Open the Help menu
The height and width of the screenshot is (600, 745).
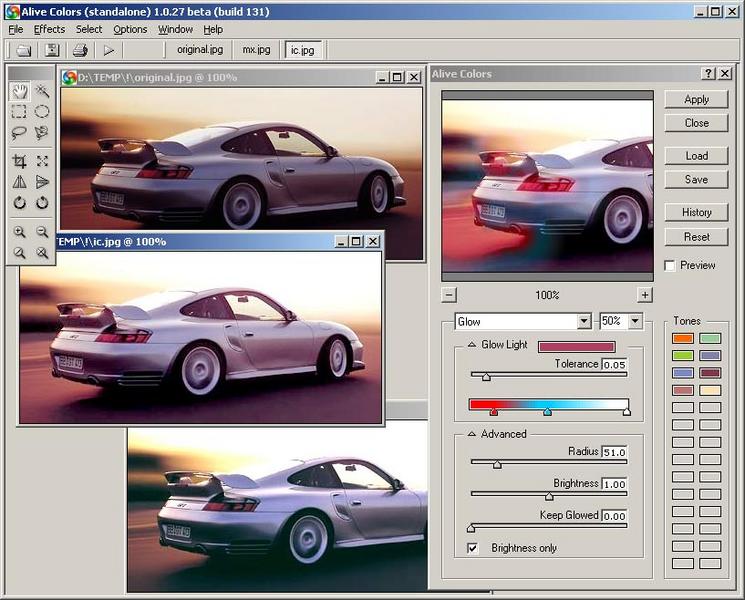point(213,29)
